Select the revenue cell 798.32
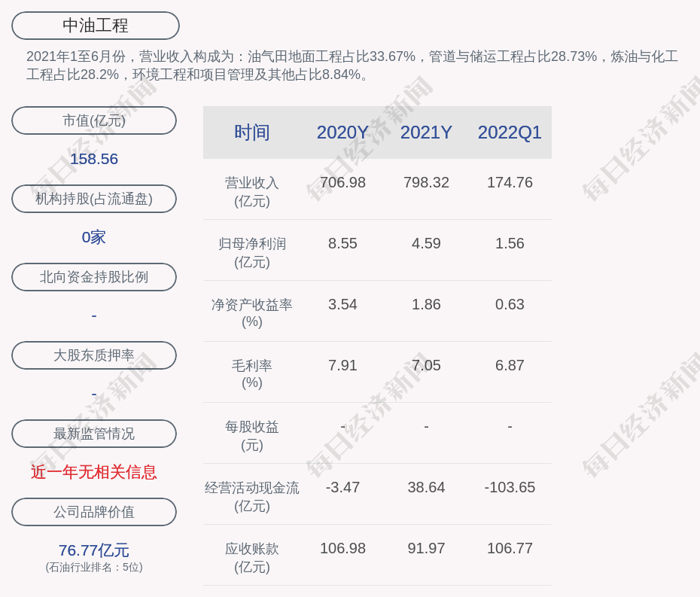Viewport: 700px width, 597px height. [x=426, y=183]
